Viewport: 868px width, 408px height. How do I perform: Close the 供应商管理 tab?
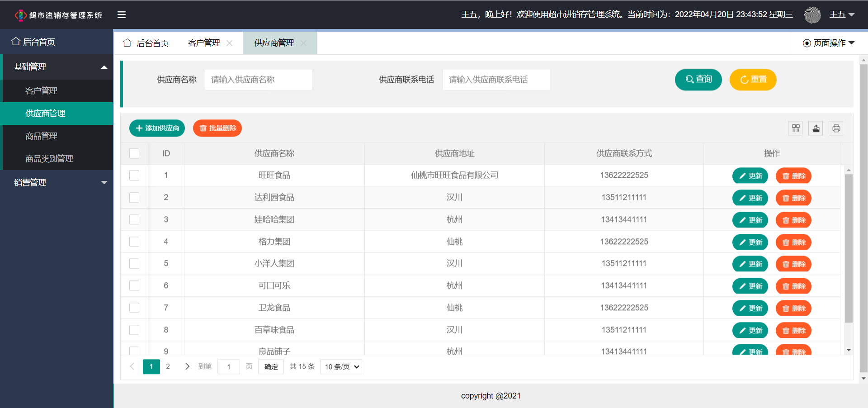303,43
